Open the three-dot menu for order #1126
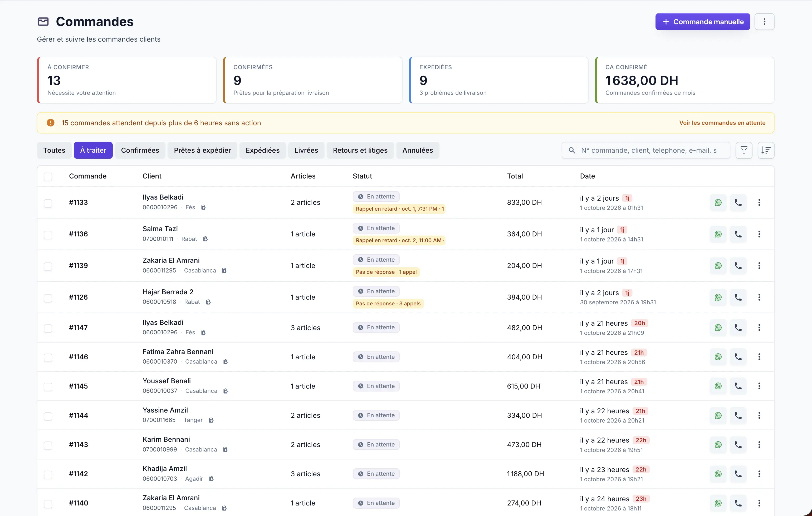Image resolution: width=812 pixels, height=516 pixels. [759, 297]
